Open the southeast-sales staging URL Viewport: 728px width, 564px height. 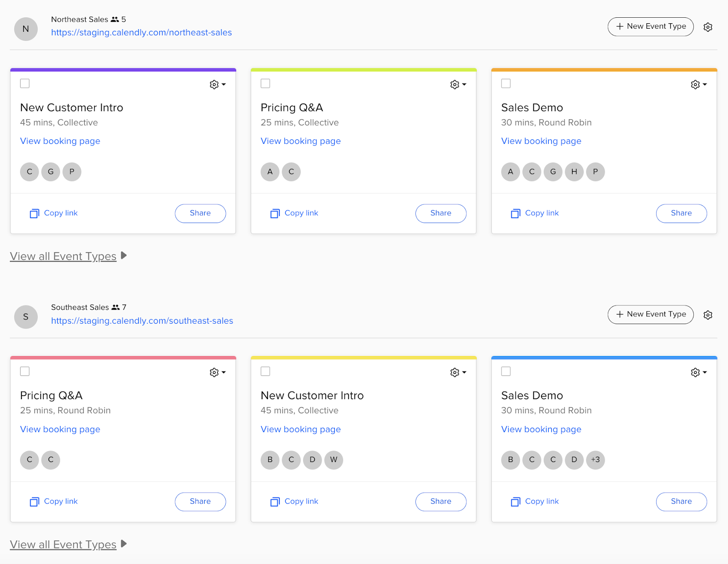pyautogui.click(x=142, y=321)
